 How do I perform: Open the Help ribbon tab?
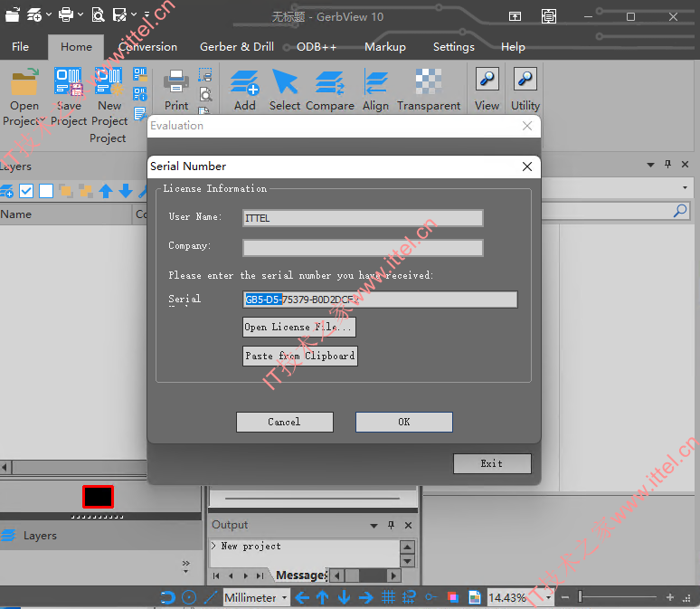pos(513,46)
